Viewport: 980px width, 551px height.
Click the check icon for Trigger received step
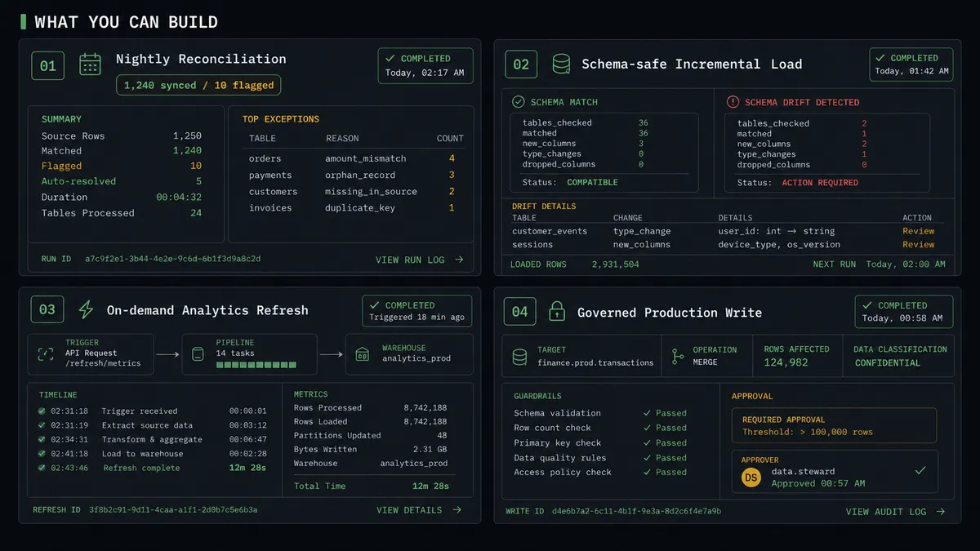tap(42, 411)
